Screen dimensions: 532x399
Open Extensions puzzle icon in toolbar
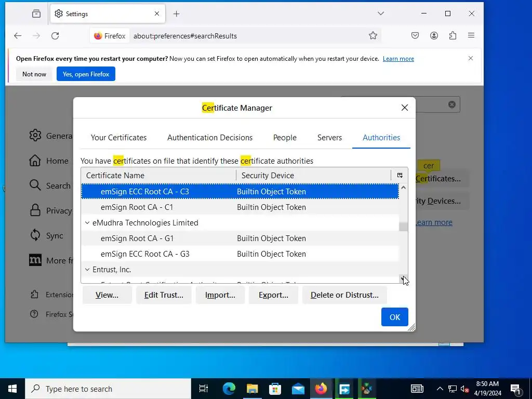(x=453, y=36)
